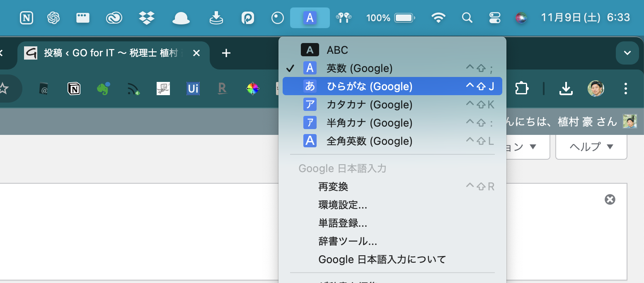The image size is (644, 283).
Task: Open Google 日本語入力について
Action: click(392, 259)
